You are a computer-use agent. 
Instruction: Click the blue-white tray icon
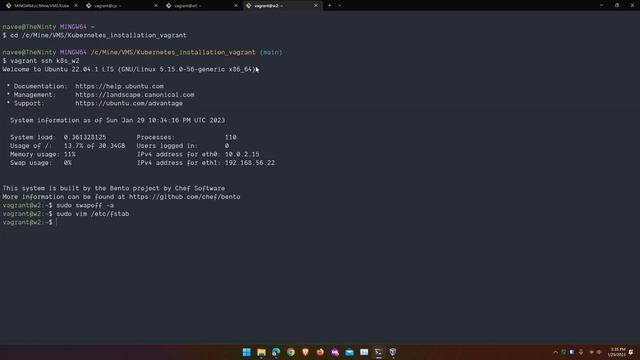pos(572,352)
